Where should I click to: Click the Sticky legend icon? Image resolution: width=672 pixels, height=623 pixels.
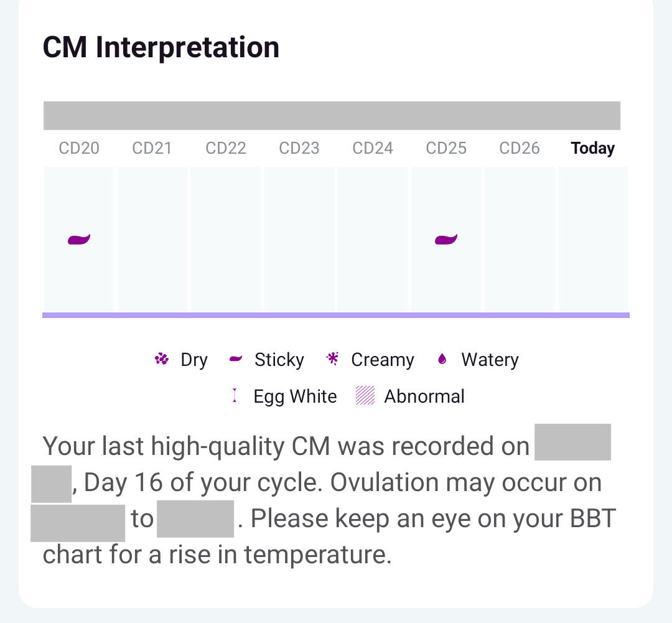coord(236,359)
